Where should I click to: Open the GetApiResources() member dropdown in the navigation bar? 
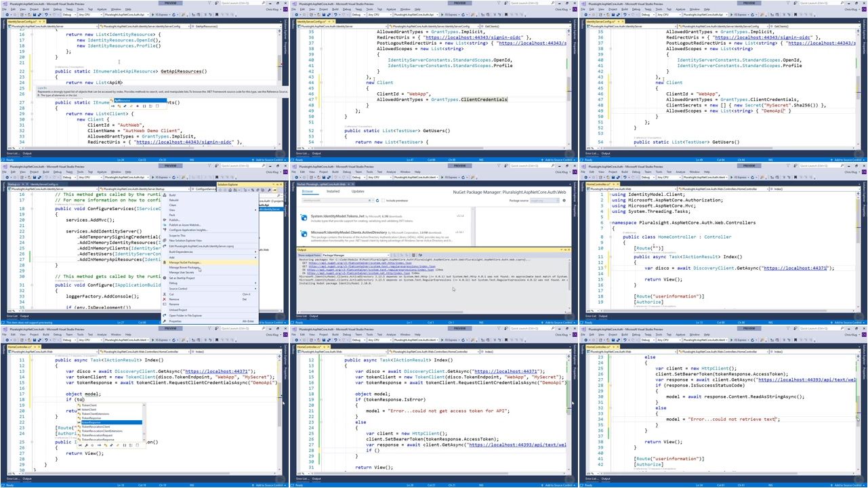(x=236, y=26)
